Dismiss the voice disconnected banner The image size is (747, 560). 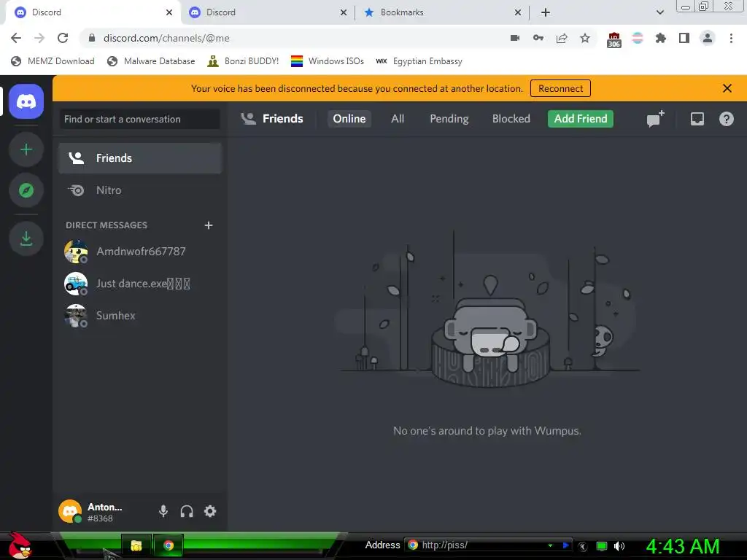pyautogui.click(x=727, y=88)
